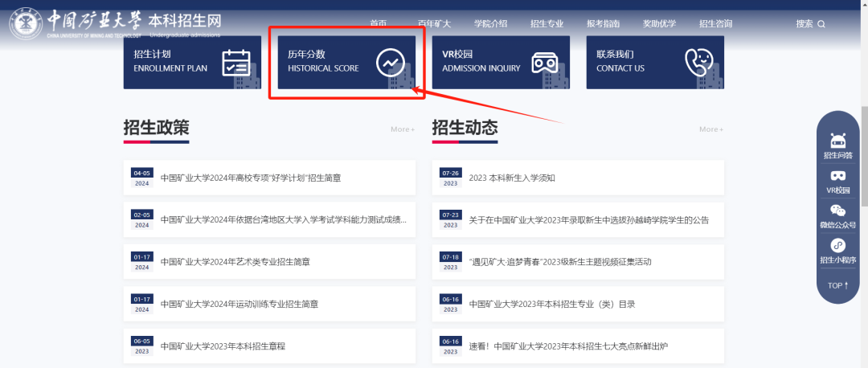Open the 联系我们 Contact Us card
The height and width of the screenshot is (368, 868).
[x=655, y=62]
